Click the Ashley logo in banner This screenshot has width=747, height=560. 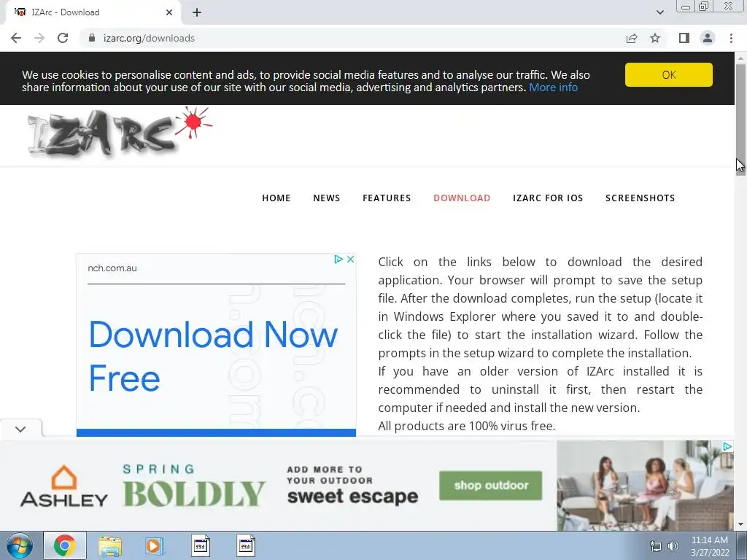pyautogui.click(x=64, y=486)
